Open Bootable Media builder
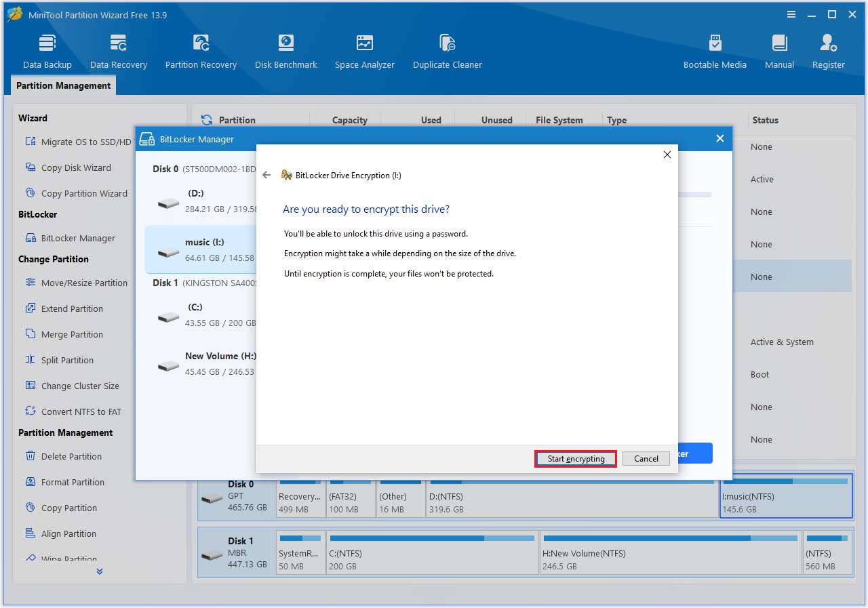This screenshot has width=868, height=608. (x=715, y=52)
